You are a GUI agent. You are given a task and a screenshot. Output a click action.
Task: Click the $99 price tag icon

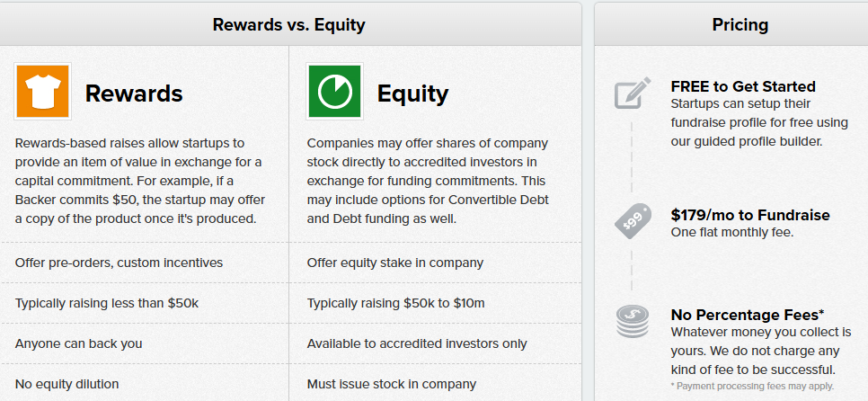pyautogui.click(x=633, y=221)
